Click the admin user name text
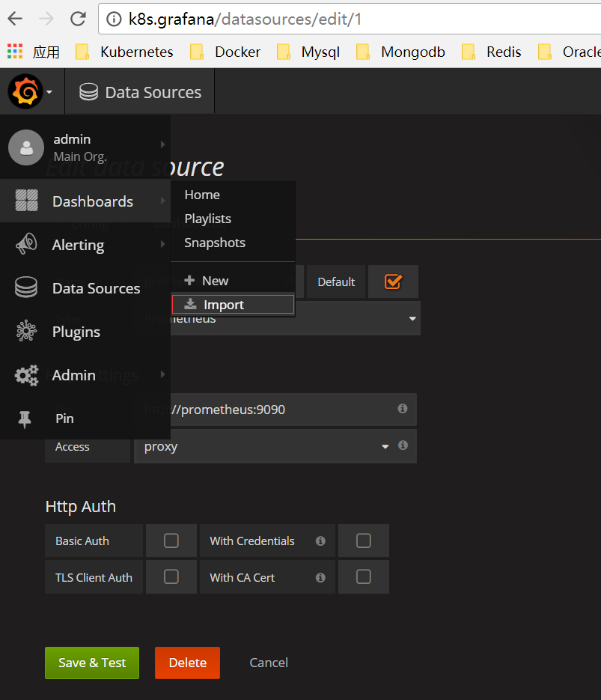Image resolution: width=601 pixels, height=700 pixels. click(x=72, y=139)
